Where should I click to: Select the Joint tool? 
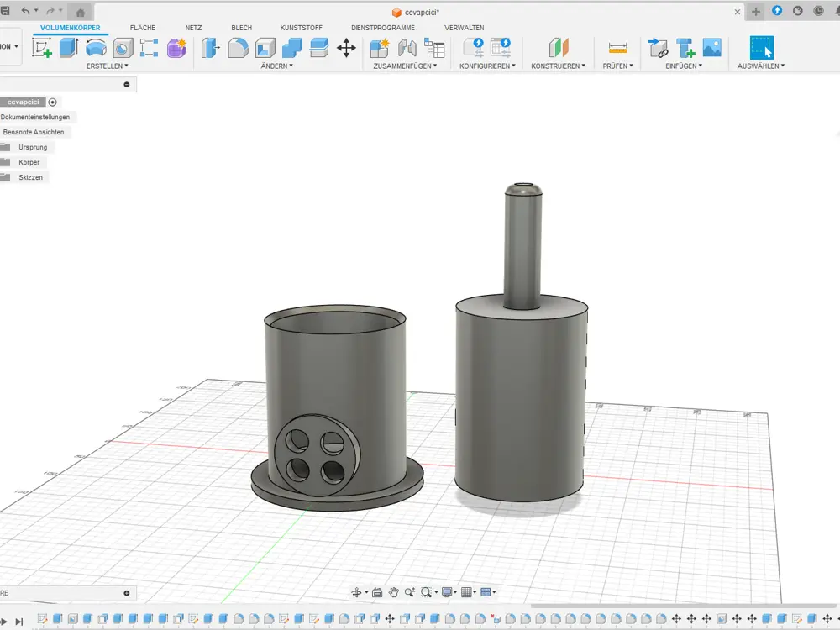click(x=407, y=48)
